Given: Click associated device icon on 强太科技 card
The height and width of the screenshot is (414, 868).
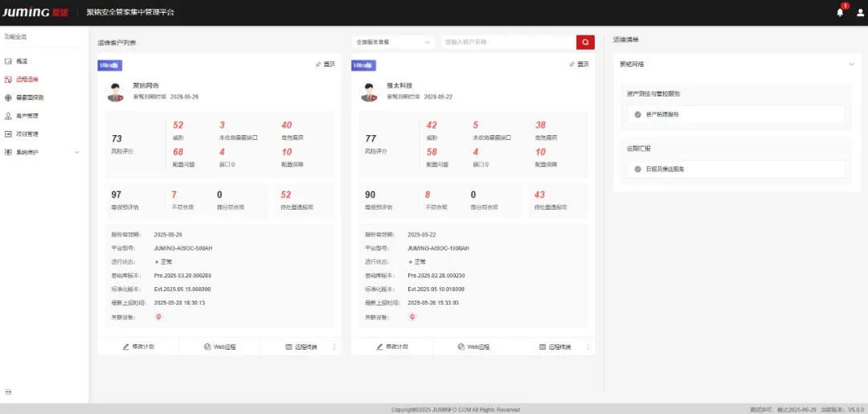Looking at the screenshot, I should pyautogui.click(x=412, y=317).
